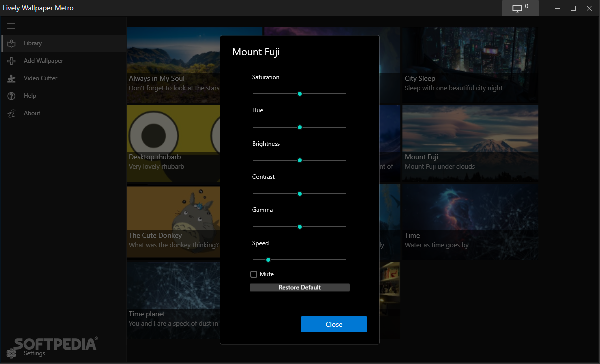Open the Video Cutter section
600x364 pixels.
[x=63, y=78]
